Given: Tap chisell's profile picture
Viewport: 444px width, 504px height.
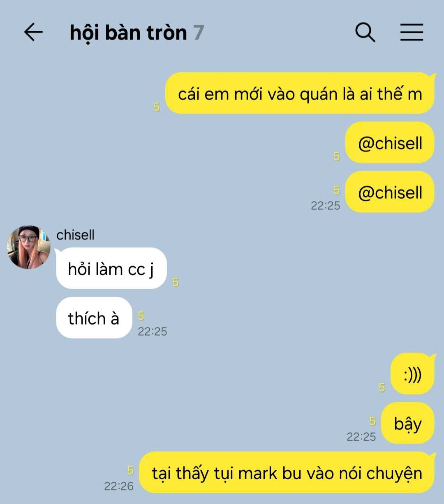Looking at the screenshot, I should pyautogui.click(x=29, y=247).
